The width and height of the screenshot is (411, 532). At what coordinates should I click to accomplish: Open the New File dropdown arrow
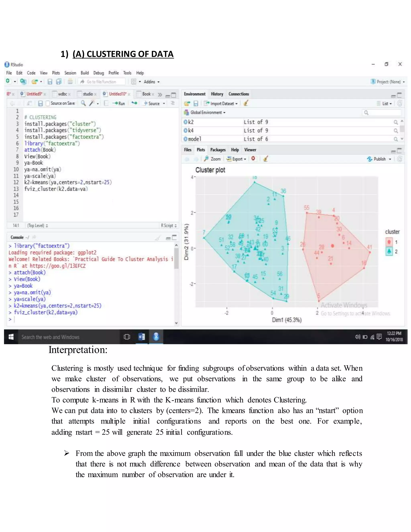pos(15,82)
